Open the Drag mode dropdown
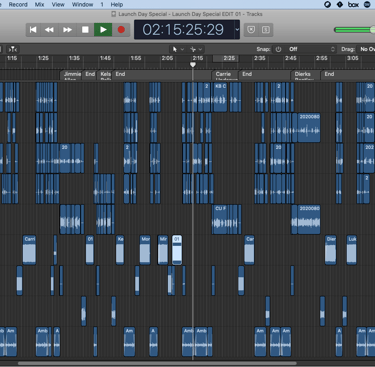The width and height of the screenshot is (375, 367). (x=366, y=49)
